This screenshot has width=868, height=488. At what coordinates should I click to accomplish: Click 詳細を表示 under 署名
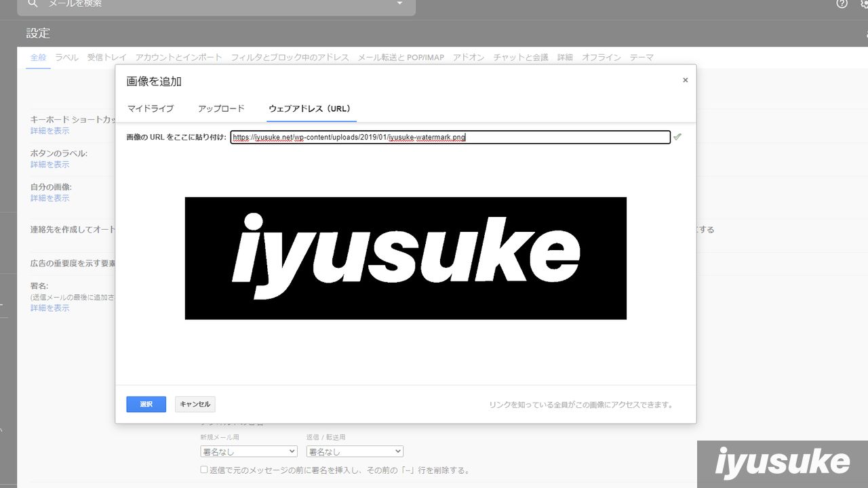click(x=50, y=308)
